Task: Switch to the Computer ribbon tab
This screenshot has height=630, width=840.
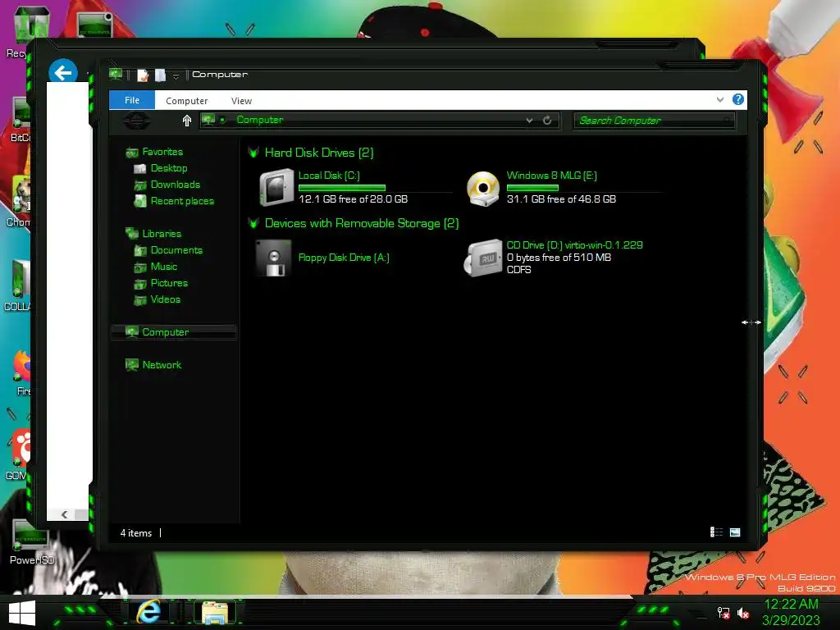Action: [186, 101]
